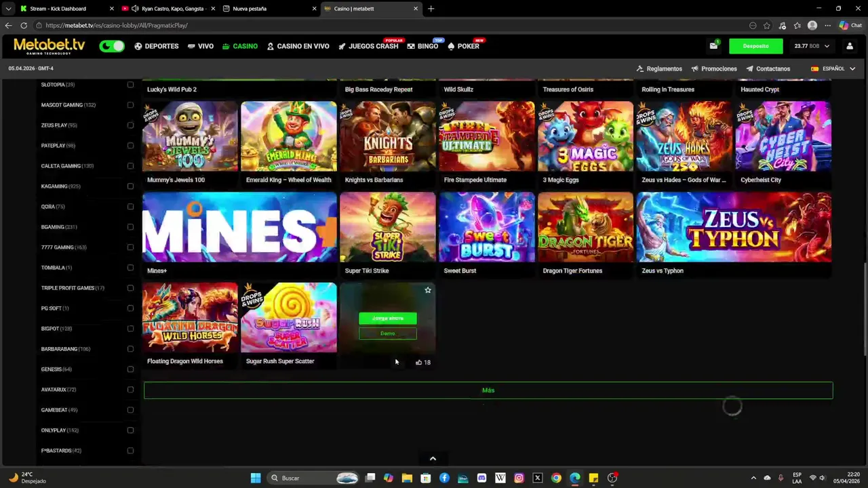Check the BARBARABANG provider checkbox
Viewport: 868px width, 488px height.
130,349
